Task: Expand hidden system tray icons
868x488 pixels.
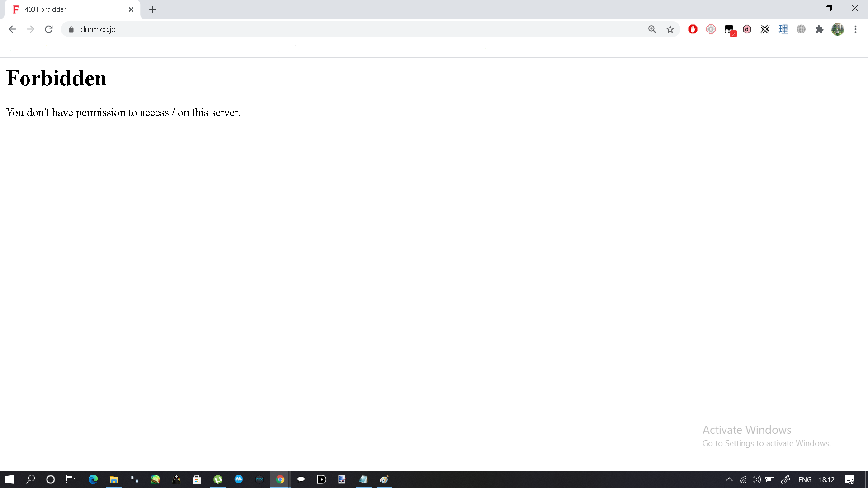Action: pos(729,479)
